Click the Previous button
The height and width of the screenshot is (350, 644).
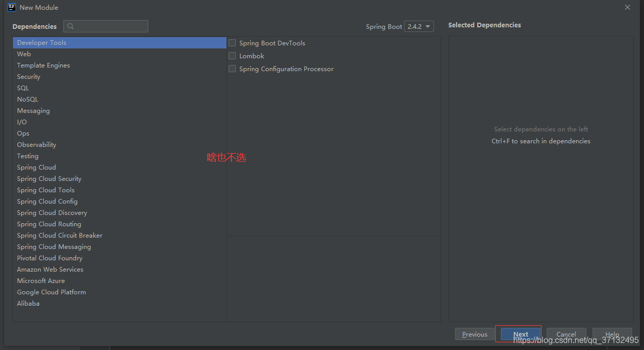[x=475, y=334]
